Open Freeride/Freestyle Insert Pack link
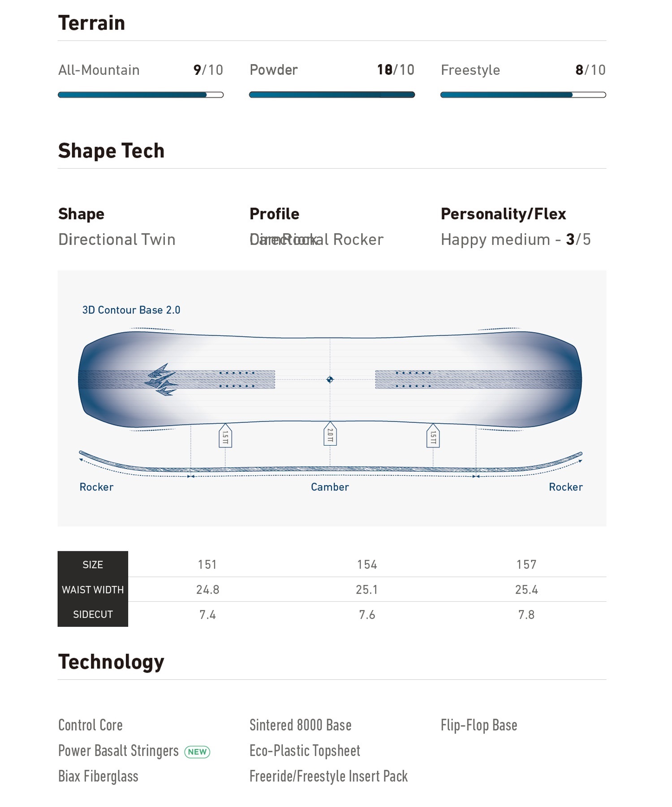 click(328, 776)
